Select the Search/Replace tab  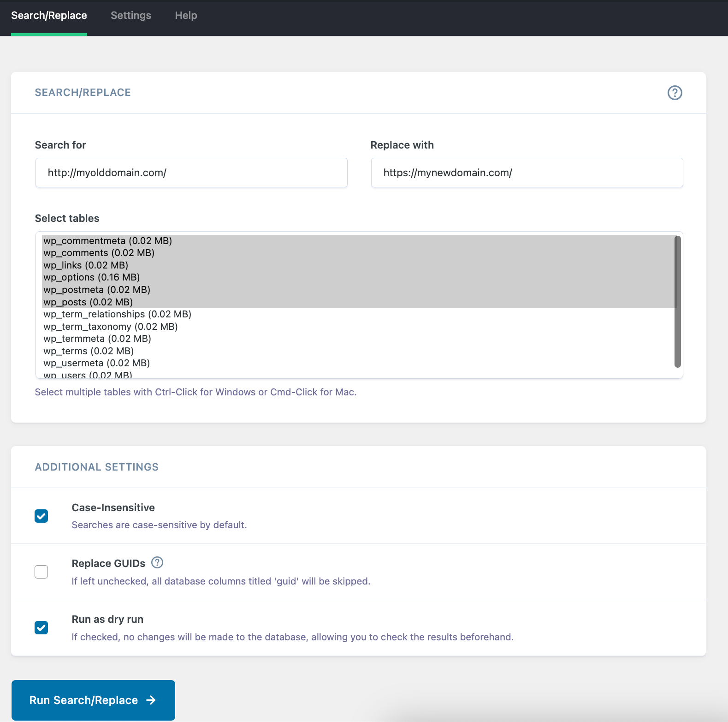tap(49, 16)
